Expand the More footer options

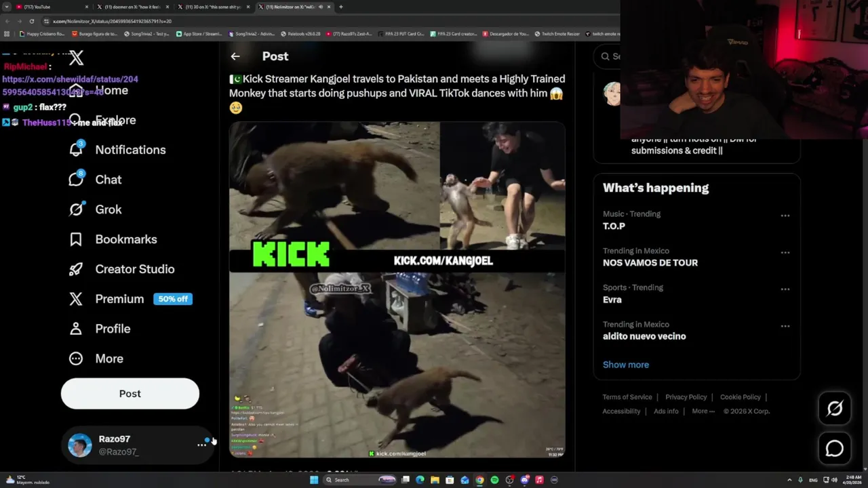click(x=703, y=411)
